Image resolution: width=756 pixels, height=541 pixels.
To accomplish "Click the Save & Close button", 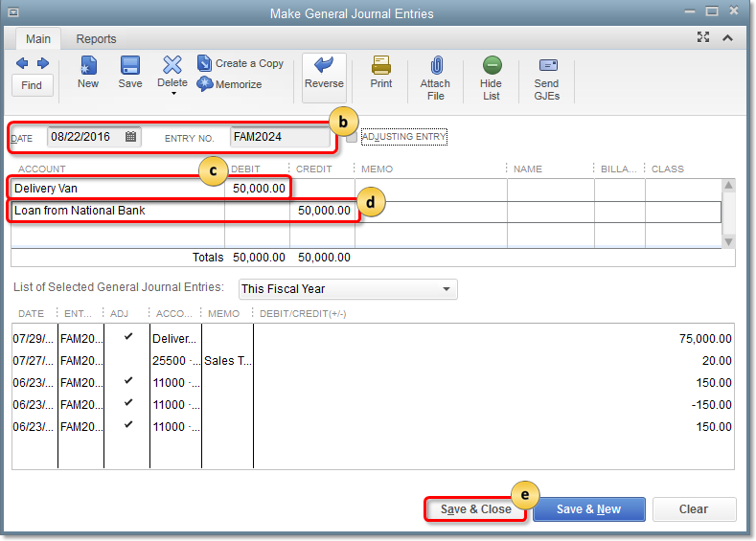I will 475,509.
